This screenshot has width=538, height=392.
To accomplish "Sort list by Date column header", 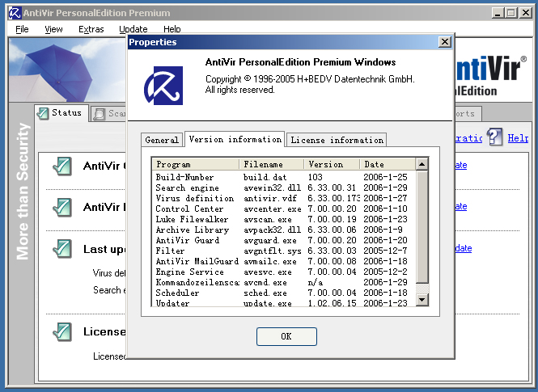I will (x=388, y=164).
